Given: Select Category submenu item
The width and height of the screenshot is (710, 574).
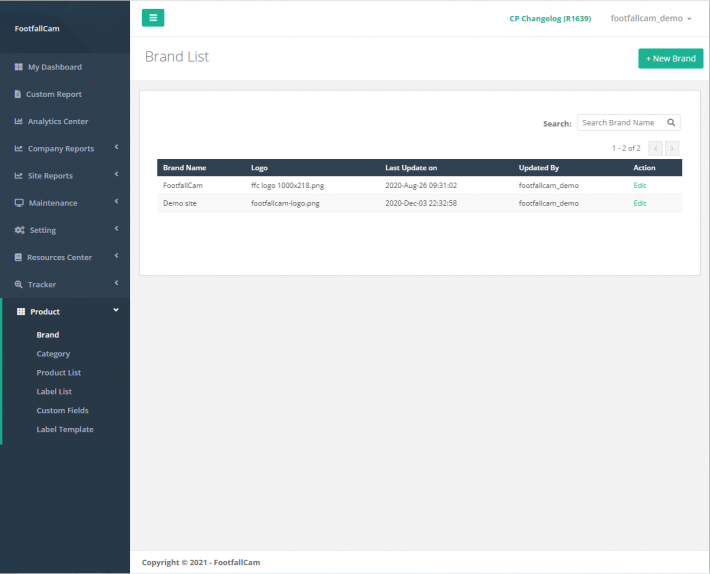Looking at the screenshot, I should point(53,354).
